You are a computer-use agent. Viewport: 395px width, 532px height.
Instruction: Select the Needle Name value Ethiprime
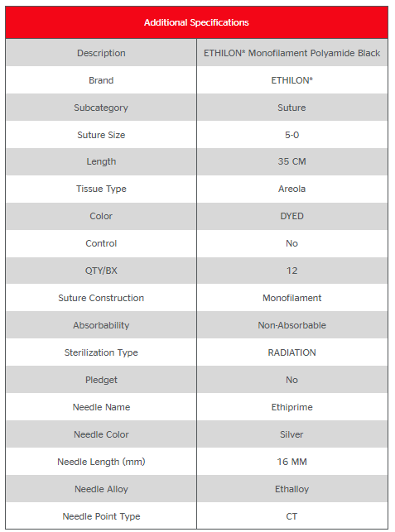[291, 407]
